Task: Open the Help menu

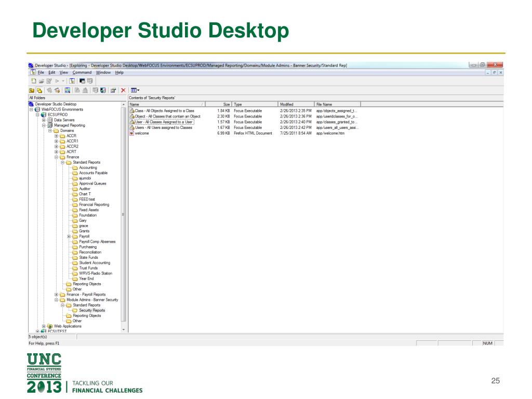Action: point(119,73)
